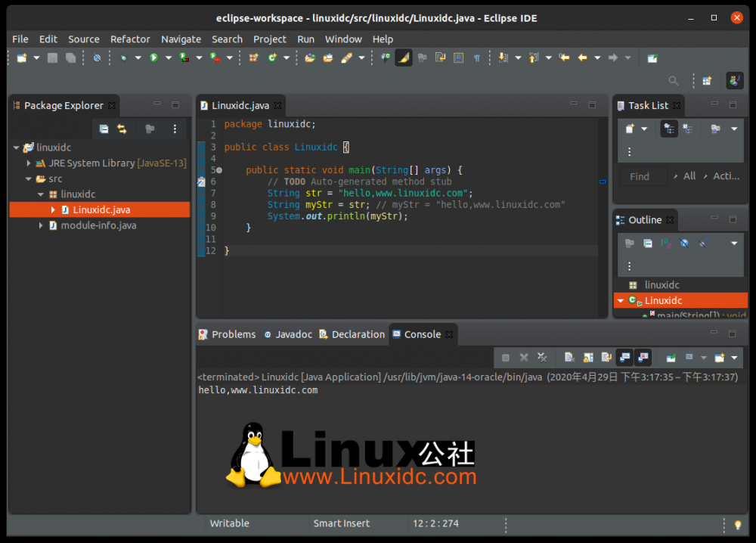Click the green Run button in toolbar
Image resolution: width=756 pixels, height=543 pixels.
pos(153,57)
